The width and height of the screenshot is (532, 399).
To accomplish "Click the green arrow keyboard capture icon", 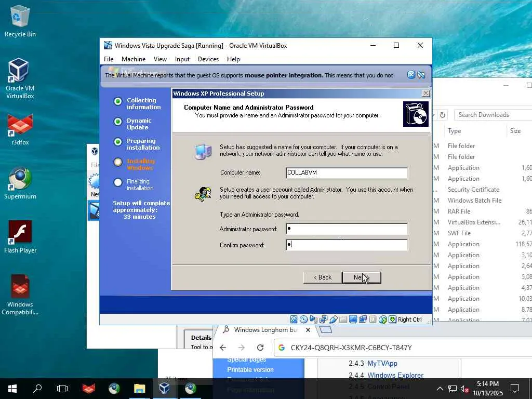I will pos(392,320).
